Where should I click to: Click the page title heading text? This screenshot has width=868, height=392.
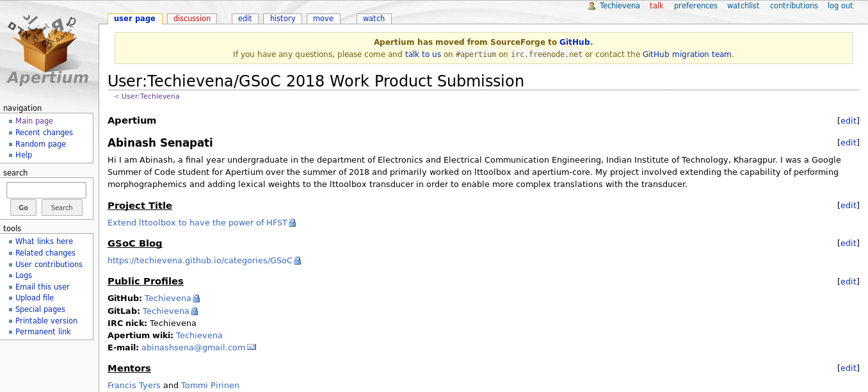[x=316, y=81]
